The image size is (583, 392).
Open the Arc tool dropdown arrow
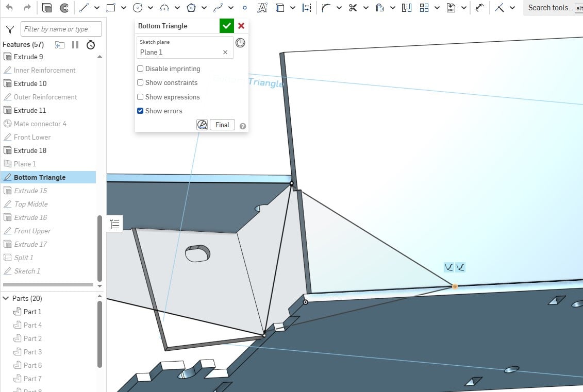coord(177,7)
